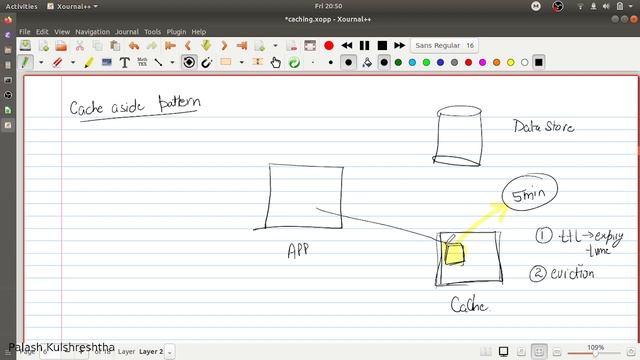Expand the selection tool dropdown

point(242,62)
